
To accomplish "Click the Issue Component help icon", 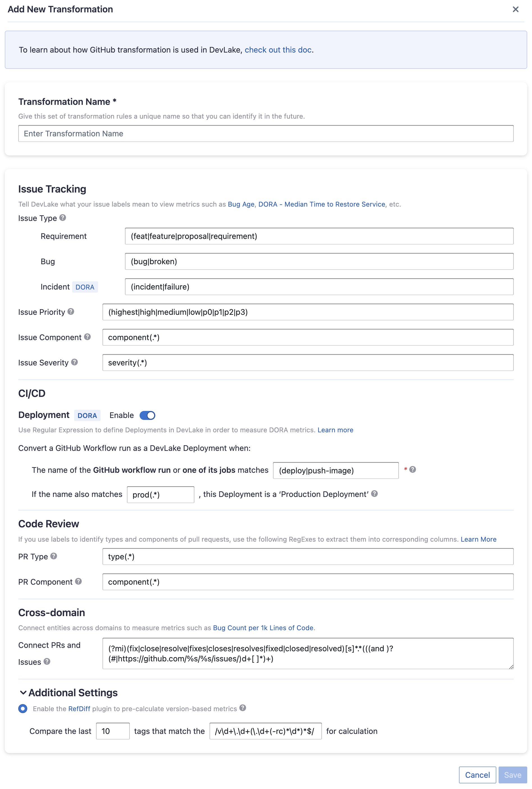I will click(88, 337).
